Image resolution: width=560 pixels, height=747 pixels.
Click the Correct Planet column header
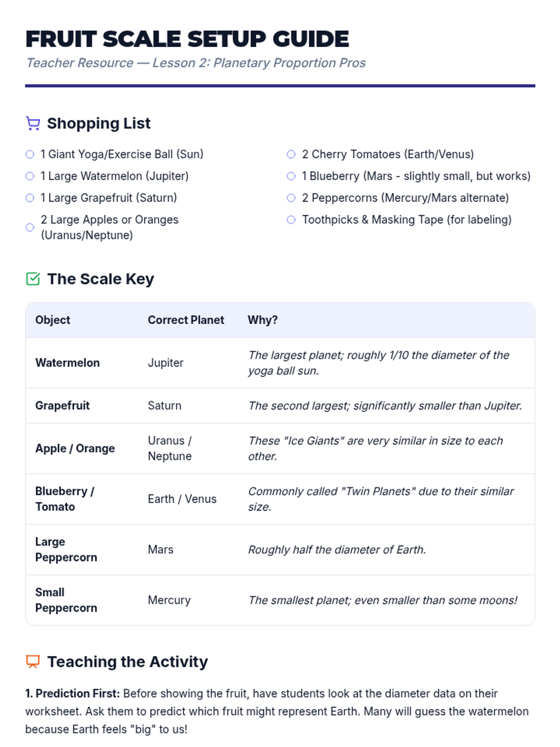tap(186, 320)
